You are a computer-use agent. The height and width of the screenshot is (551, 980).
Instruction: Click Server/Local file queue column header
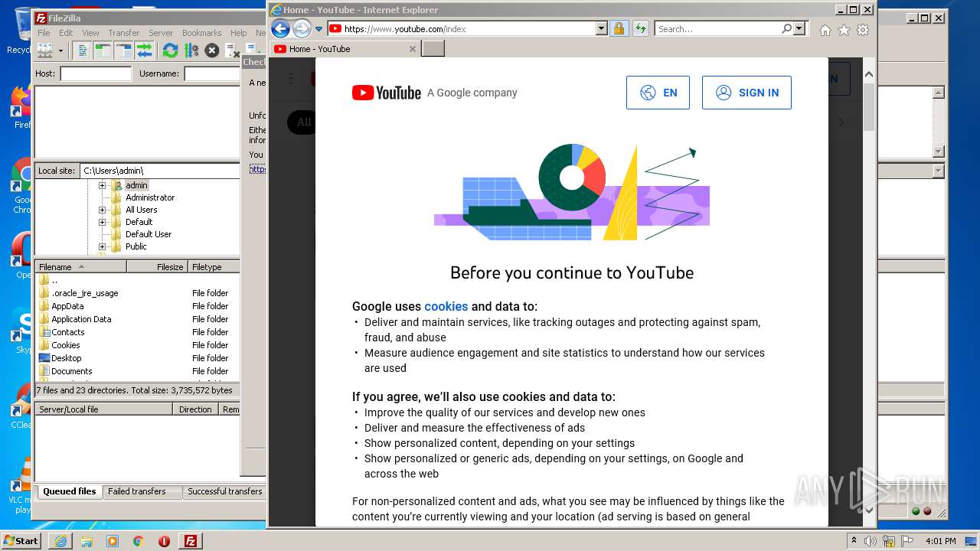pos(104,409)
